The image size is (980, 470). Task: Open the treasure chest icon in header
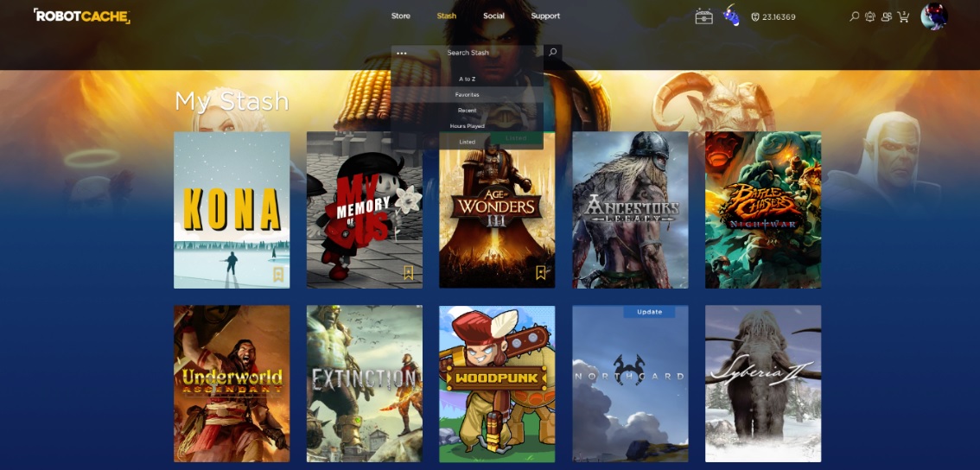tap(703, 17)
